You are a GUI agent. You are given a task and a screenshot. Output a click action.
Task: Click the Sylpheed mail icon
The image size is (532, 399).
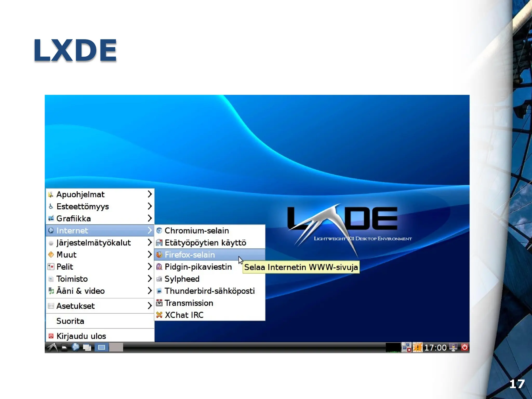[159, 279]
